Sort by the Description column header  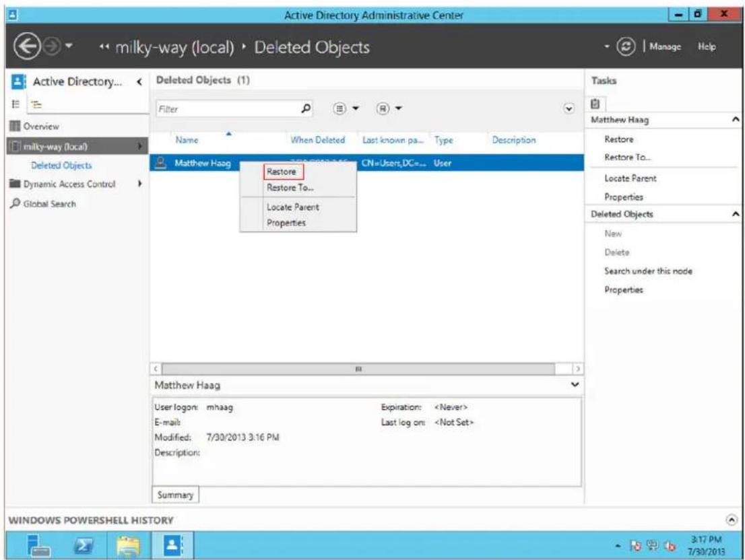point(513,140)
